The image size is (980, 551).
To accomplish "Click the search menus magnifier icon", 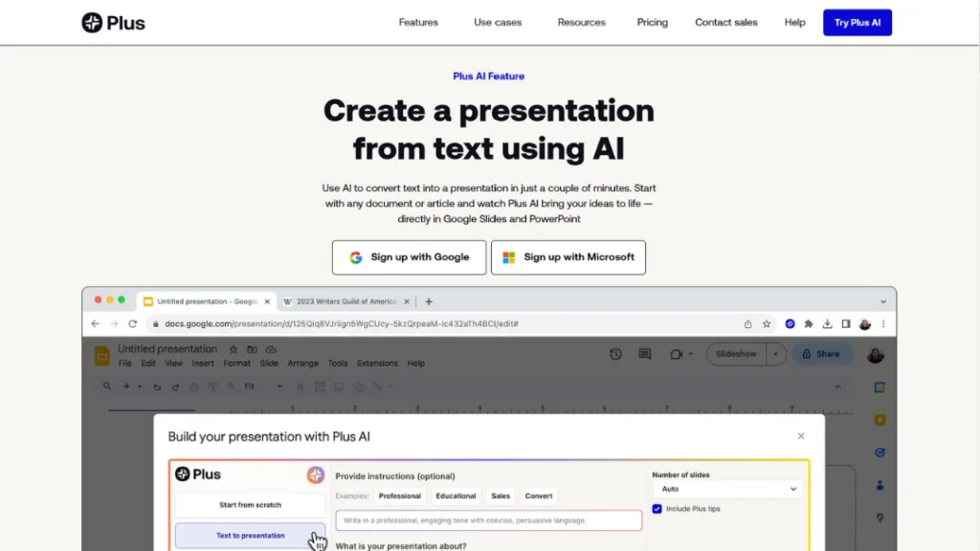I will click(x=107, y=386).
